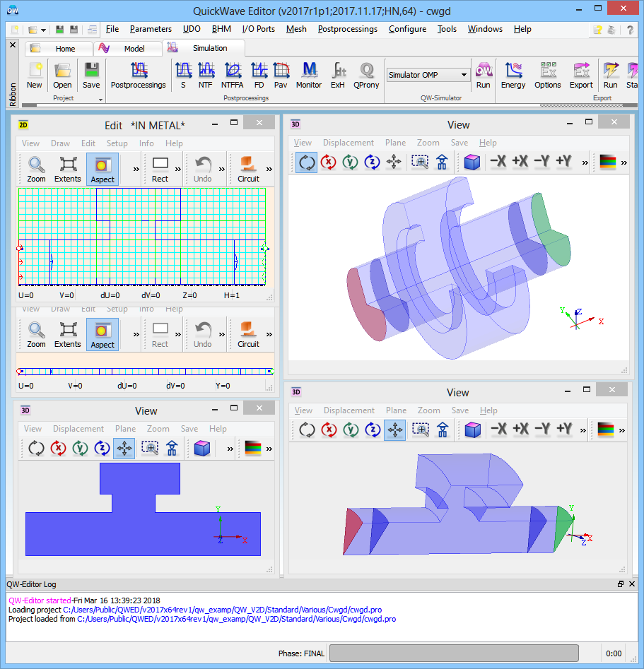This screenshot has height=669, width=644.
Task: Click the Run simulator button
Action: point(483,75)
